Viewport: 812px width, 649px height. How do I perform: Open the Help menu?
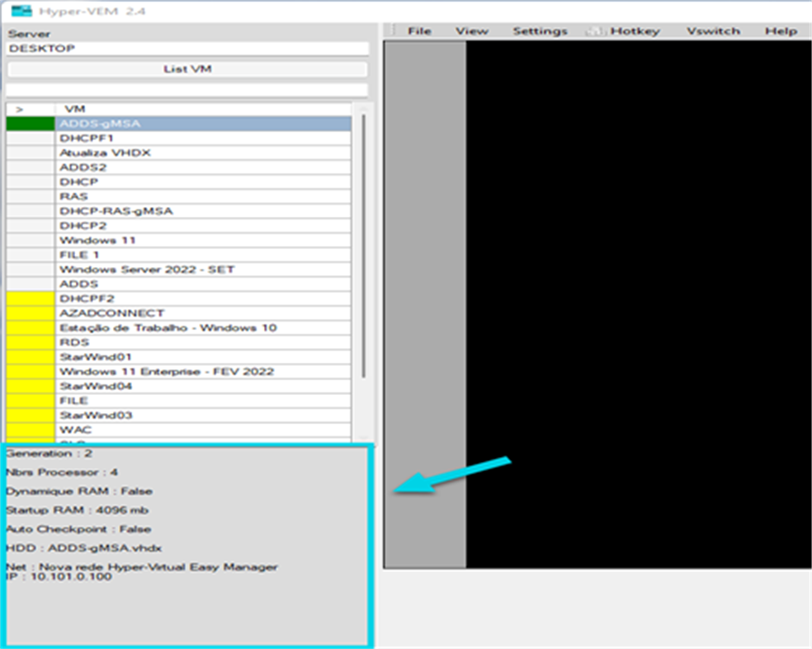781,31
